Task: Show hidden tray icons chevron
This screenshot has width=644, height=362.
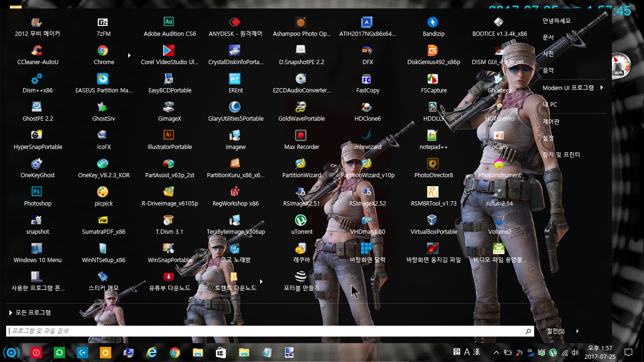Action: pyautogui.click(x=496, y=352)
